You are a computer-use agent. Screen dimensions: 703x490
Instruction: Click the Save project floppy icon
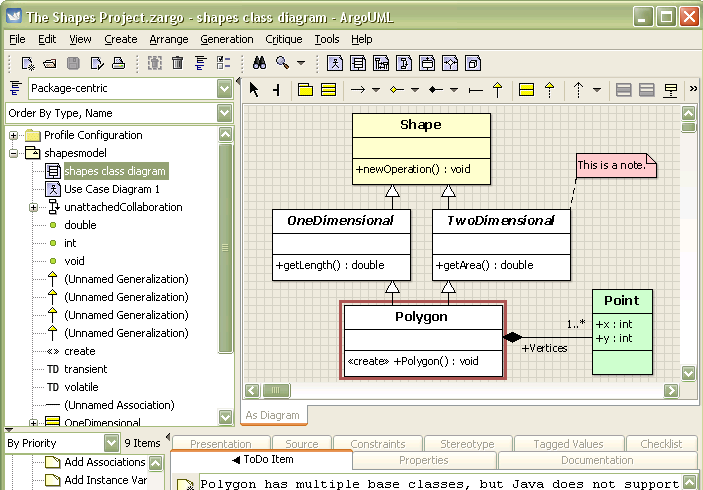73,63
